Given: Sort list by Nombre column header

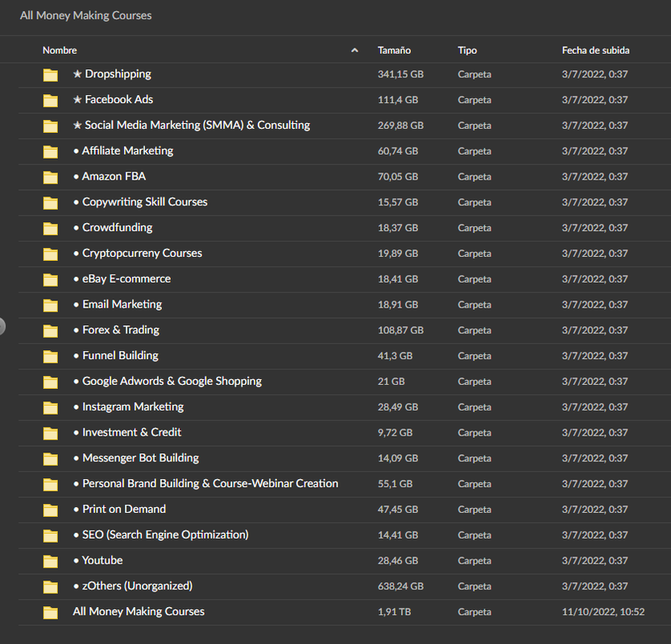Looking at the screenshot, I should pyautogui.click(x=60, y=51).
